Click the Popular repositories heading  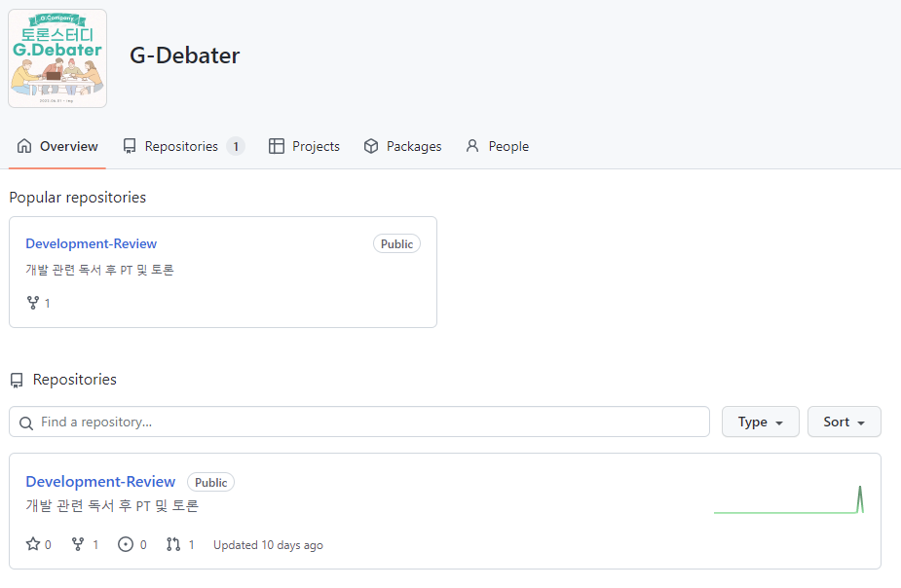[x=78, y=198]
